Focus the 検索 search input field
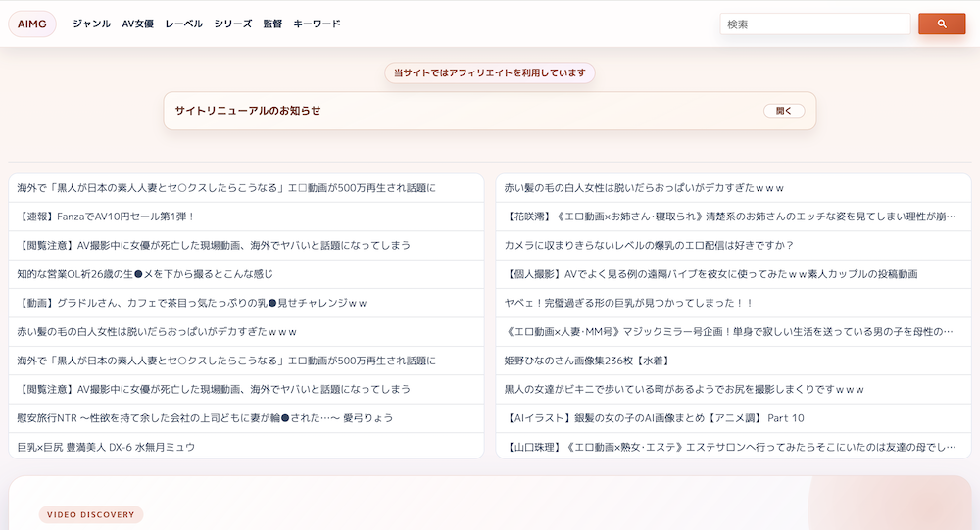 pyautogui.click(x=814, y=24)
